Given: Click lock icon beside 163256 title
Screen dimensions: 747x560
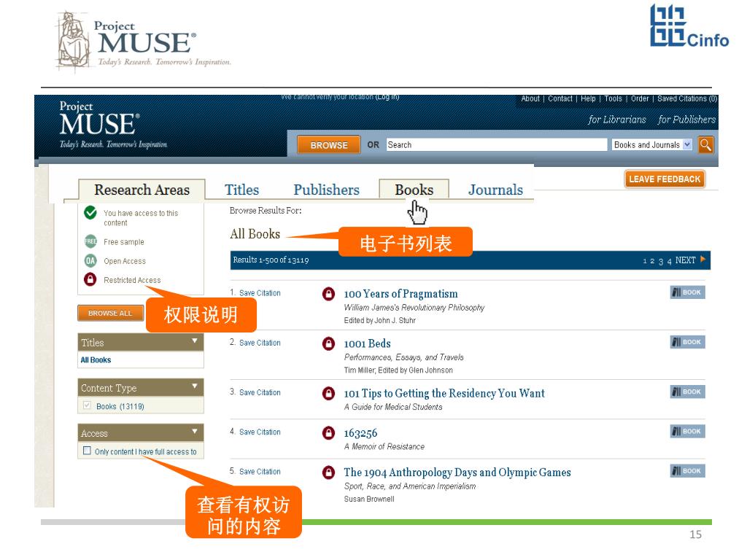Looking at the screenshot, I should pyautogui.click(x=328, y=433).
